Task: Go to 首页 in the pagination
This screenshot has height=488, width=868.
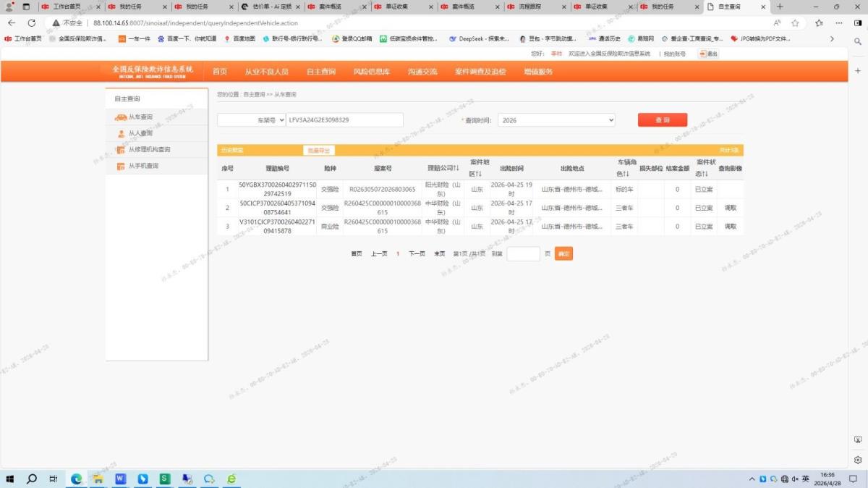Action: (357, 254)
